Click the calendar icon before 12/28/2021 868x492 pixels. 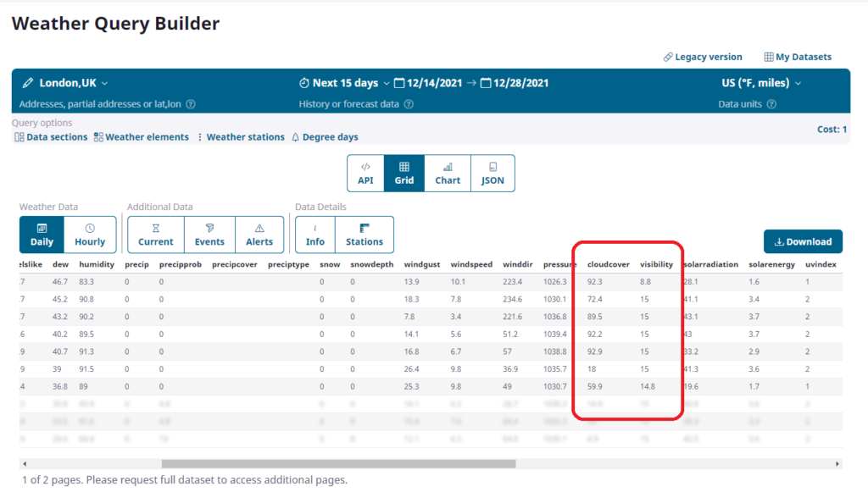(486, 83)
